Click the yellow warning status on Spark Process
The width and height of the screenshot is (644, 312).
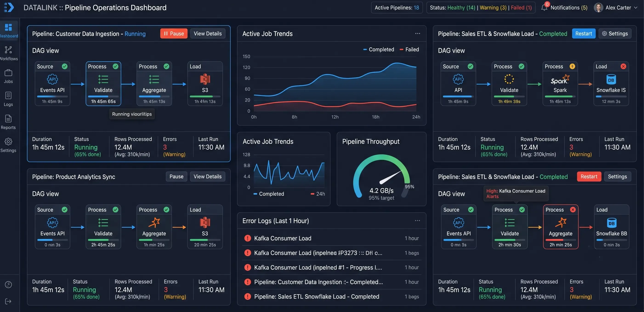572,66
